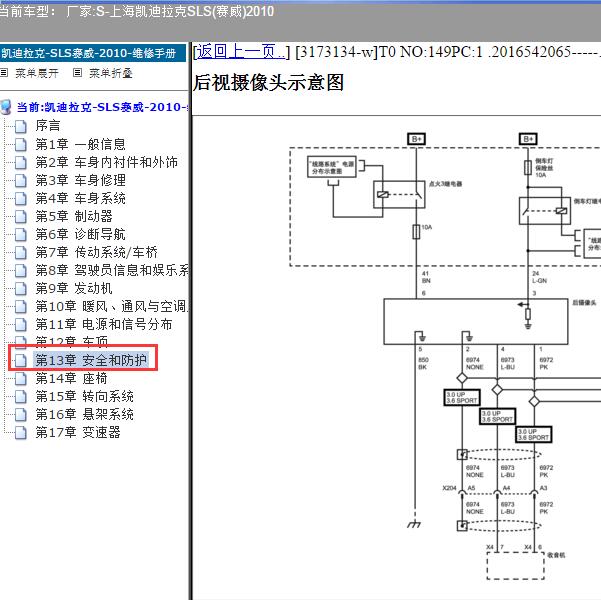This screenshot has height=600, width=601.
Task: Click the document ID text [3173134-w]
Action: [x=337, y=52]
